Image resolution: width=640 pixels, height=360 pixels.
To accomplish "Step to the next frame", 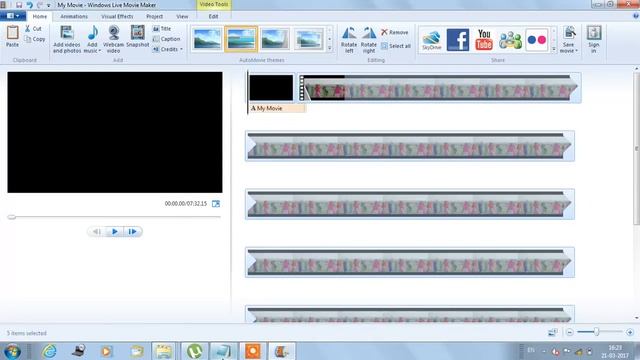I will click(133, 232).
